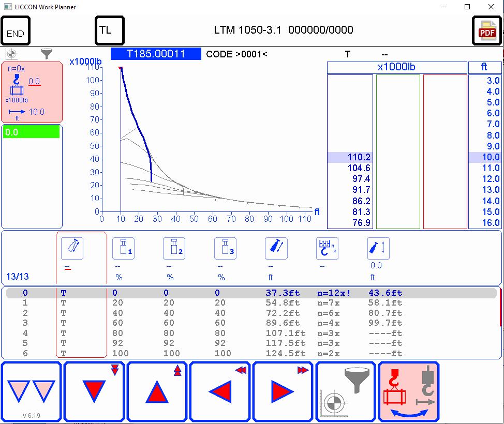Screen dimensions: 504x424
Task: Export report with the PDF icon
Action: (x=487, y=31)
